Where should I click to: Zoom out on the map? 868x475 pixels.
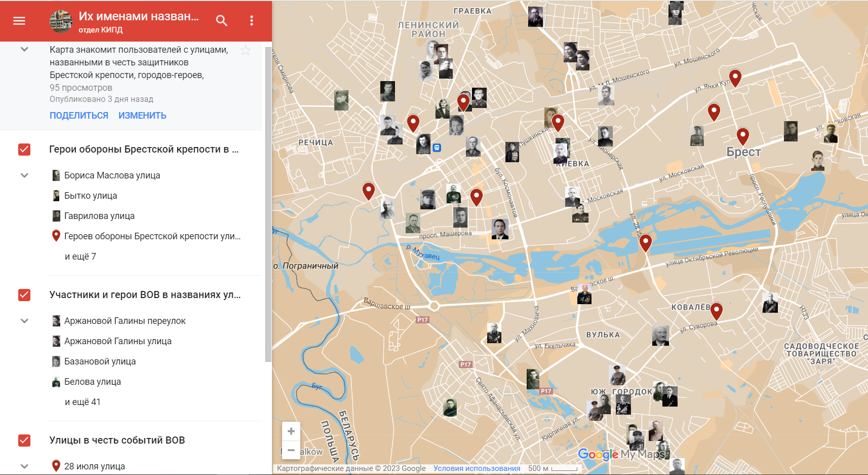click(291, 450)
